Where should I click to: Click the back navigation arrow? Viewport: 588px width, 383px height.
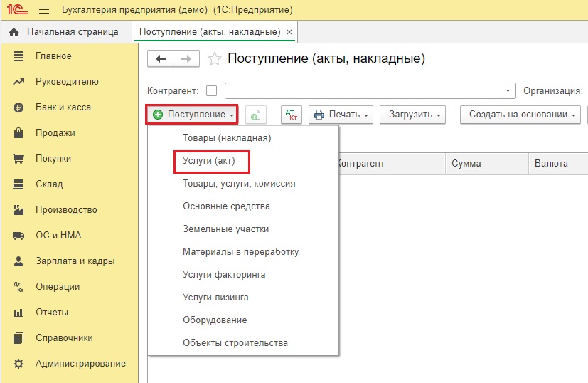tap(161, 59)
